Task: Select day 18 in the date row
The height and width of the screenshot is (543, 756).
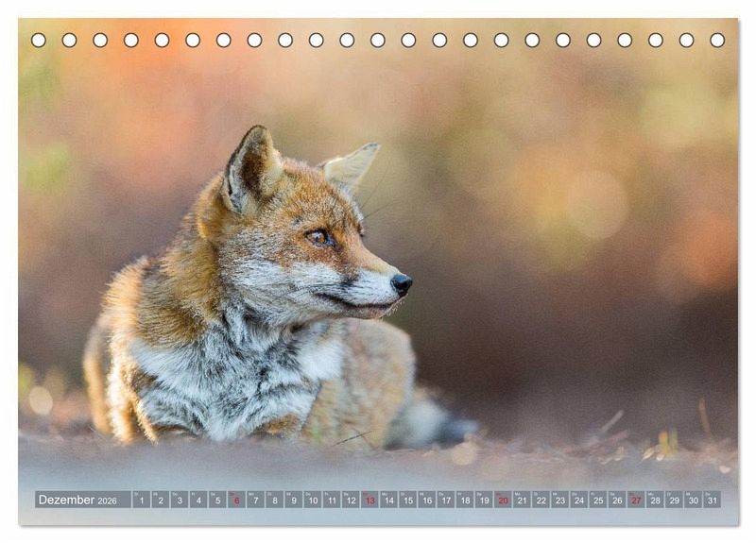Action: [x=464, y=500]
